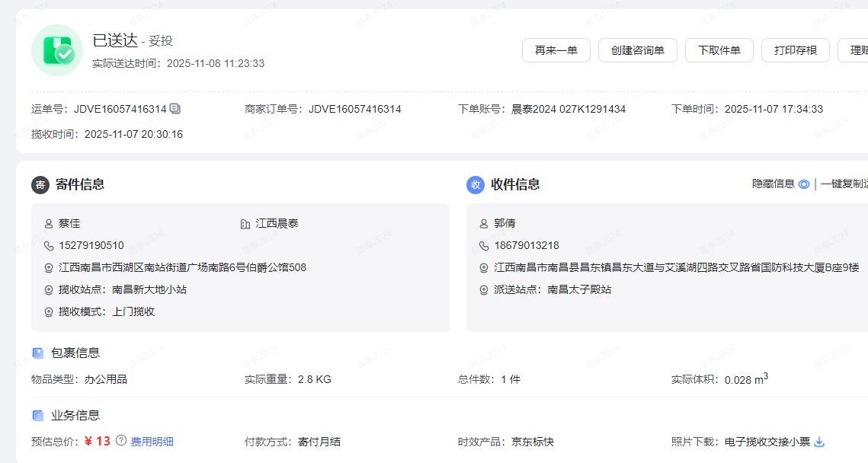Click the sender info '寄' badge icon
Viewport: 868px width, 463px height.
40,184
